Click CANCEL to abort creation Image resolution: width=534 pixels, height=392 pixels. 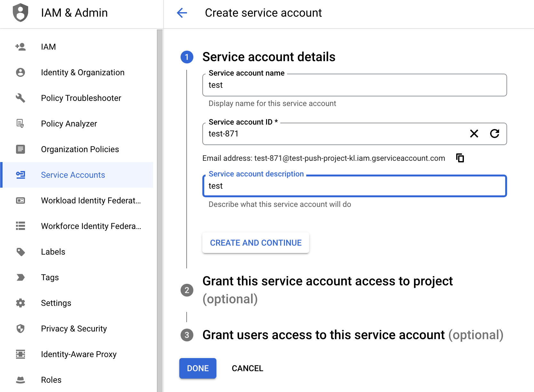click(x=247, y=368)
